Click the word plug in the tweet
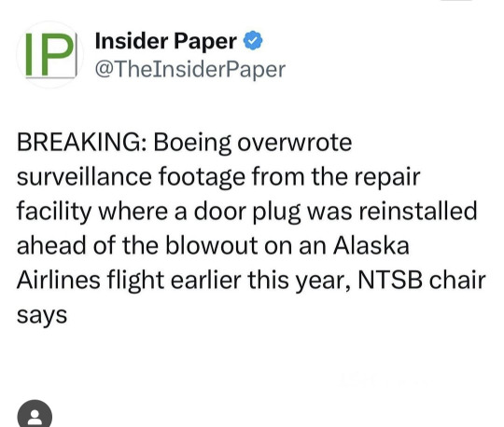Viewport: 504px width, 427px height. [276, 212]
